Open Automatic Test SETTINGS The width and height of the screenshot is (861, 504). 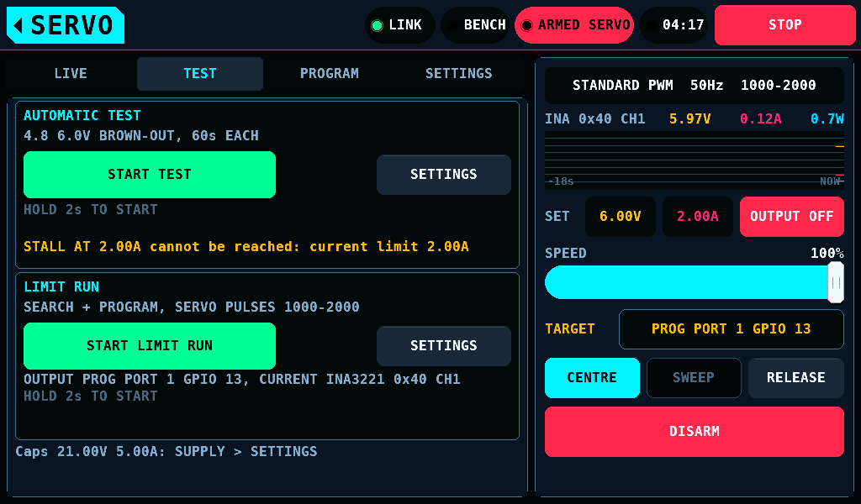pos(444,175)
